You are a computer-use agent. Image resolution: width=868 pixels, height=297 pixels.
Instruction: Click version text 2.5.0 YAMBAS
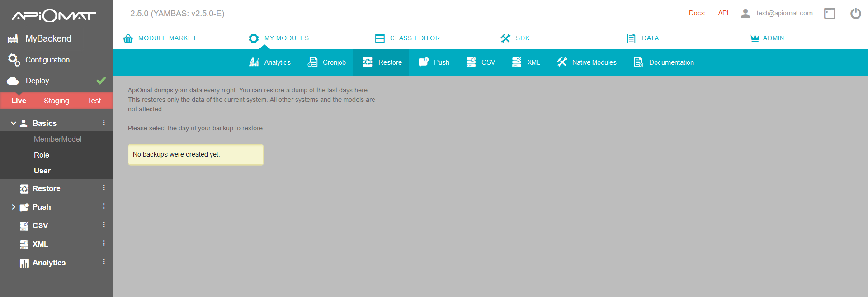click(x=177, y=14)
